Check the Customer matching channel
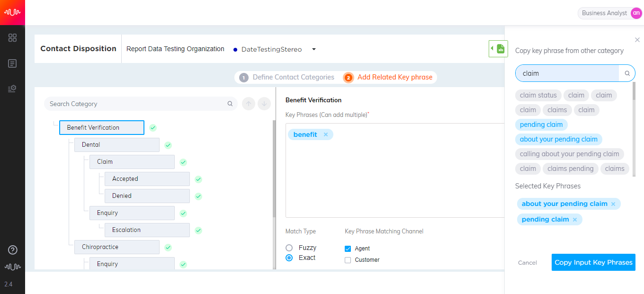Image resolution: width=644 pixels, height=294 pixels. (348, 260)
